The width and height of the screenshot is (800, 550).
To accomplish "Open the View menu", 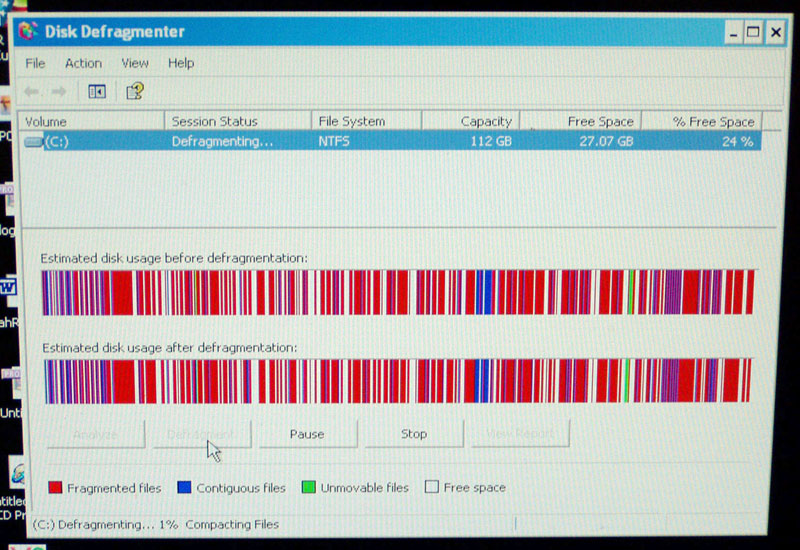I will click(135, 63).
